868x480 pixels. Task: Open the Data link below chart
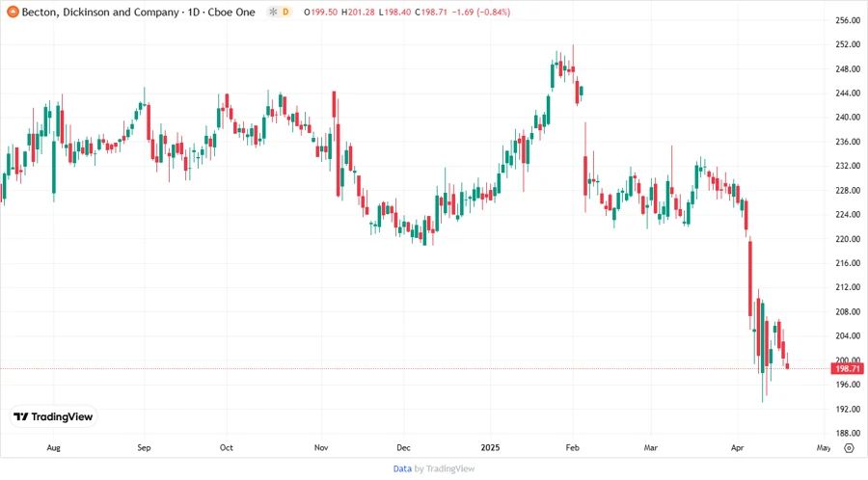[402, 468]
